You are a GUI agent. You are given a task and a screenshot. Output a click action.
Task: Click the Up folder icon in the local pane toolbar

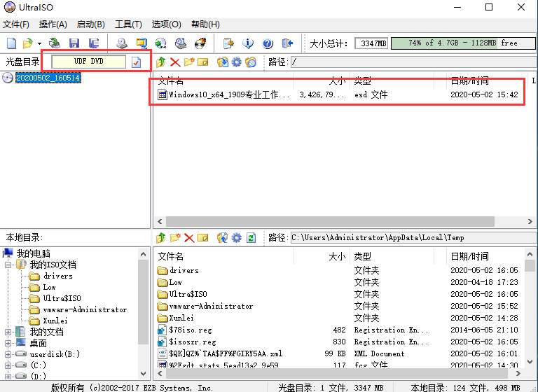(161, 238)
